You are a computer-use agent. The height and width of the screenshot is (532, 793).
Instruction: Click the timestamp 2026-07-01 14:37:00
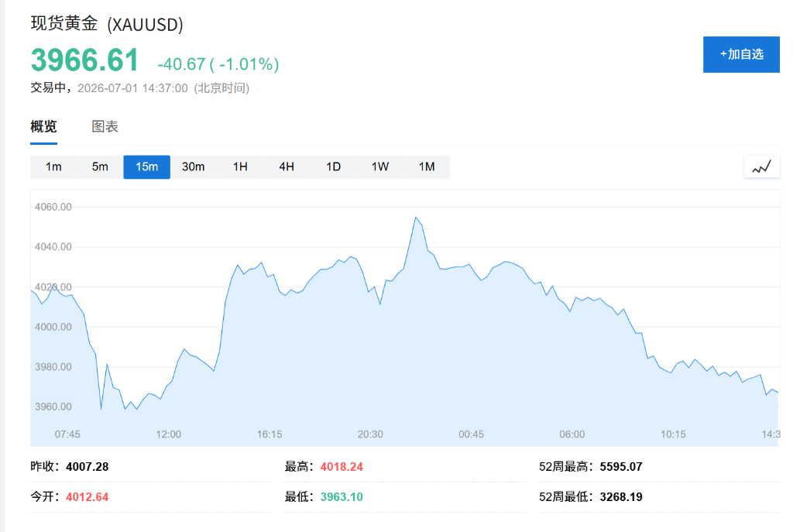132,88
